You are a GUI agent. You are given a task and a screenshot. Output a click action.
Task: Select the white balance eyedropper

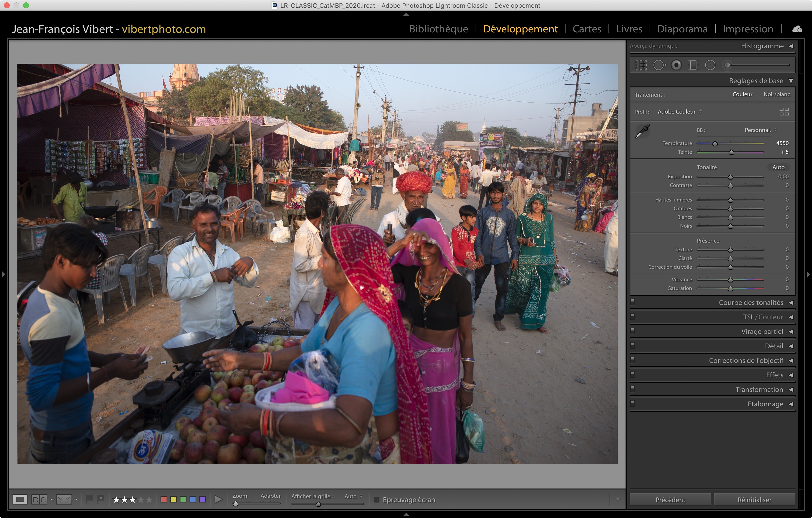coord(642,131)
